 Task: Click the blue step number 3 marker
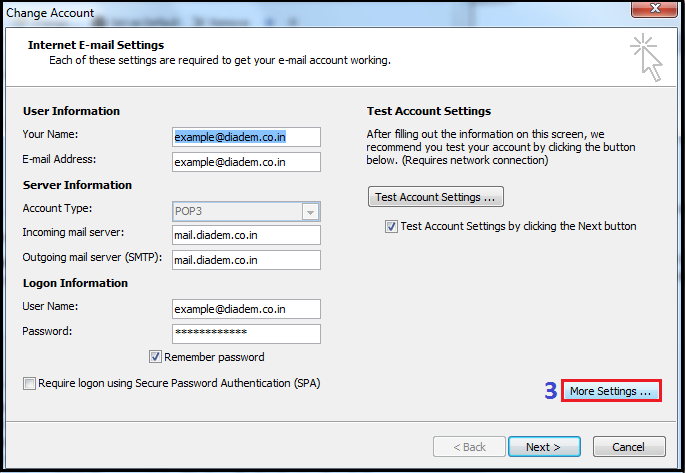pyautogui.click(x=550, y=392)
